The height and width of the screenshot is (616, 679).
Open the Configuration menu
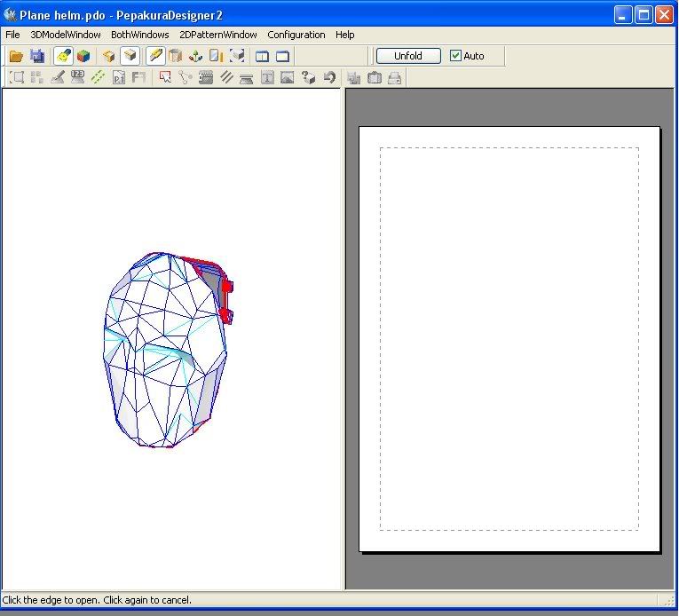coord(296,35)
